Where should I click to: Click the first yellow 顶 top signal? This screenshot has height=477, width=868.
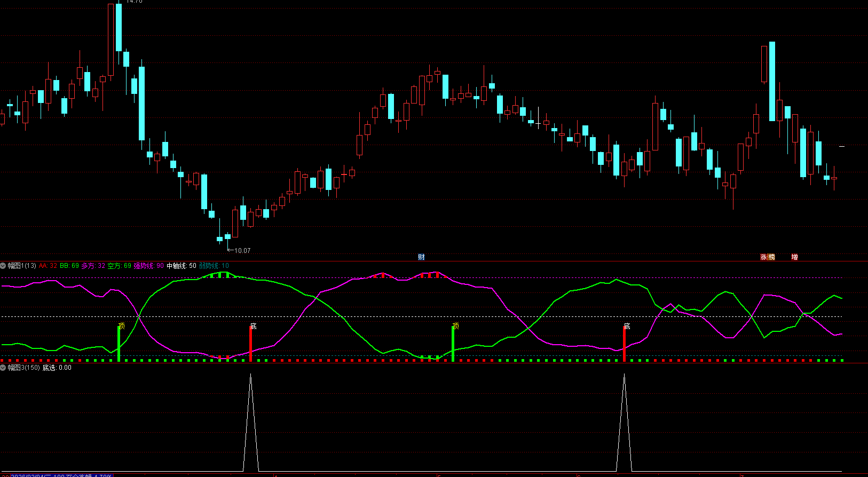point(122,326)
